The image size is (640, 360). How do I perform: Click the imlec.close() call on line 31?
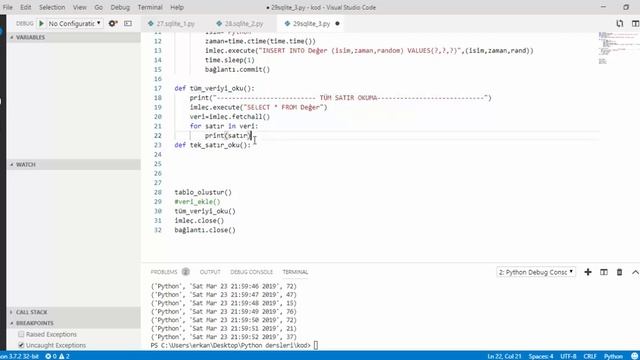199,221
